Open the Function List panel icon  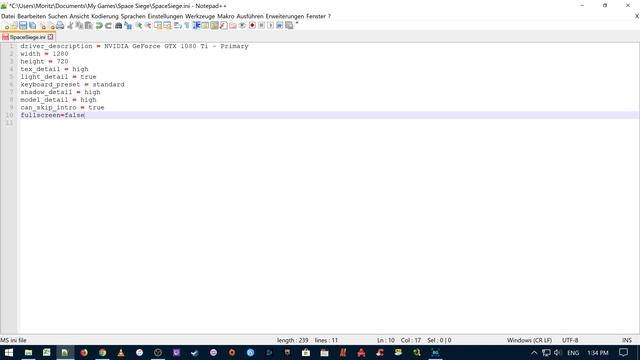[223, 26]
